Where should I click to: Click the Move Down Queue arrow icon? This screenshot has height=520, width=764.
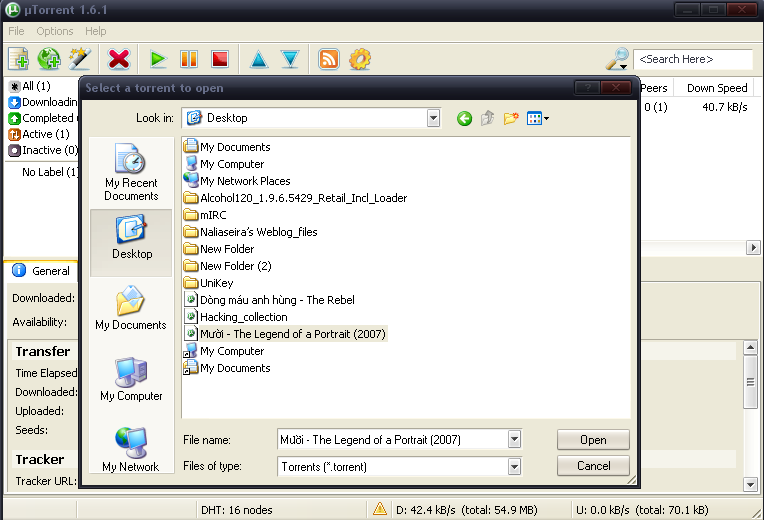point(290,59)
